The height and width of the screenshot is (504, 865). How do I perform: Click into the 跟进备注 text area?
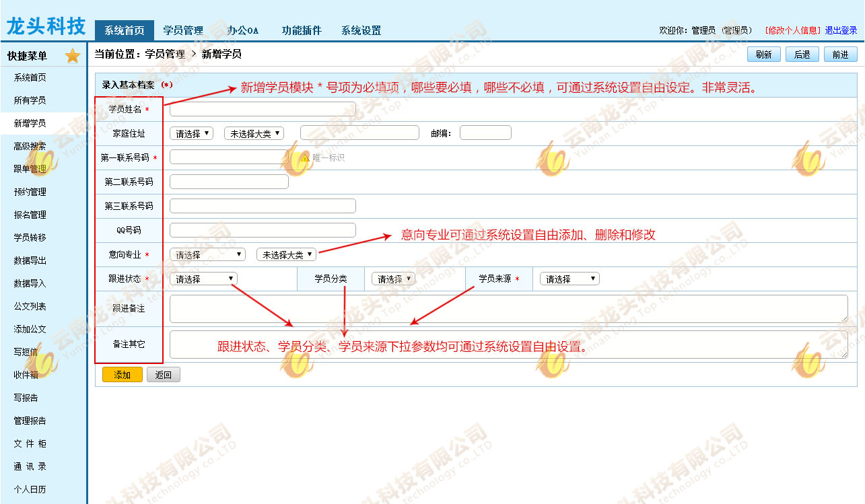[508, 309]
